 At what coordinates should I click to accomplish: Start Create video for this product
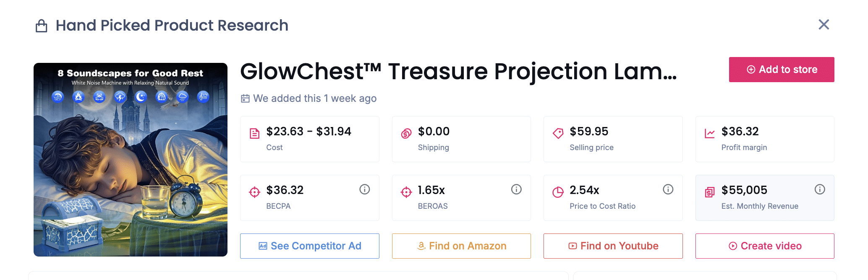pos(765,246)
